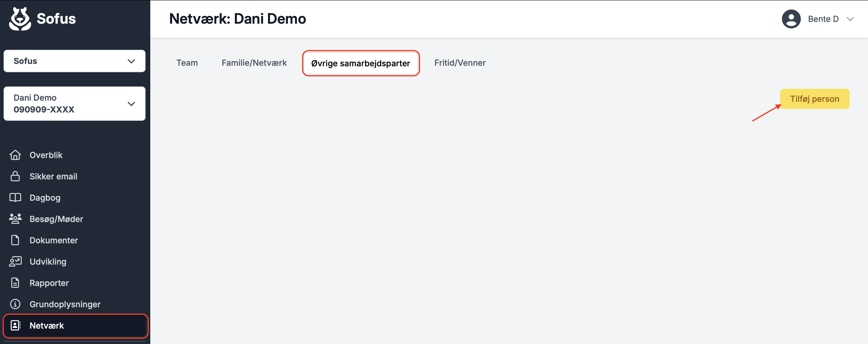Open the Sikker email padlock icon

pyautogui.click(x=15, y=176)
